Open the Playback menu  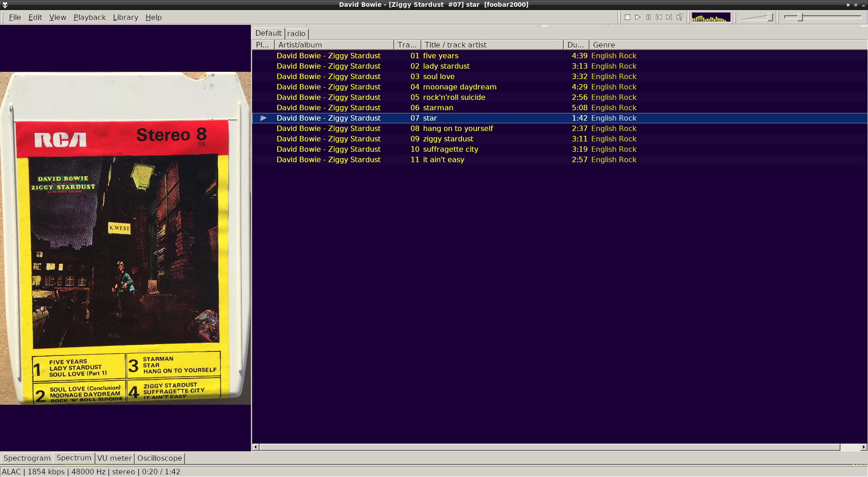(x=90, y=17)
